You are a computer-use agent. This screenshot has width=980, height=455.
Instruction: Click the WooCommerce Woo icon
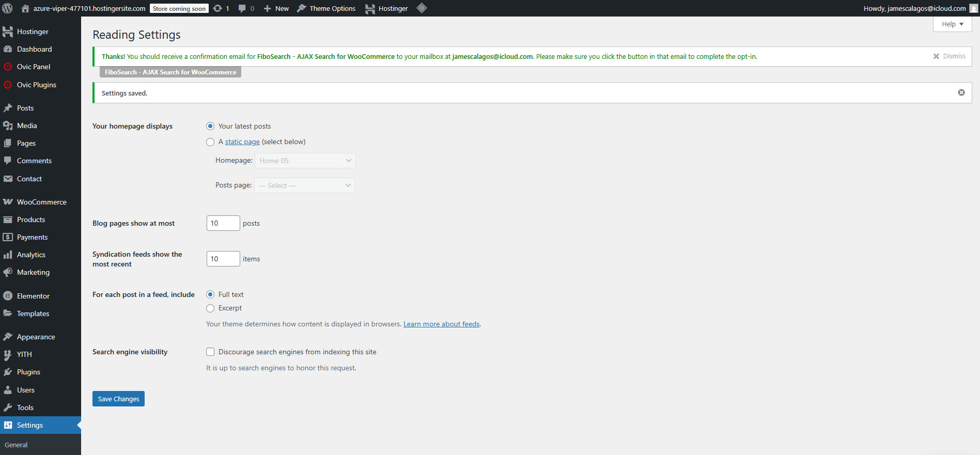(8, 202)
